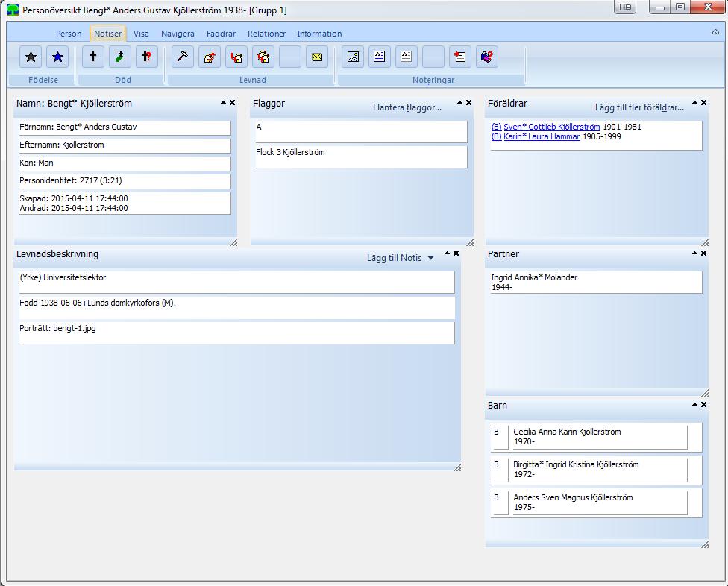Collapse the Levnadsbeskrivning panel with its arrow
Viewport: 728px width, 586px height.
447,253
